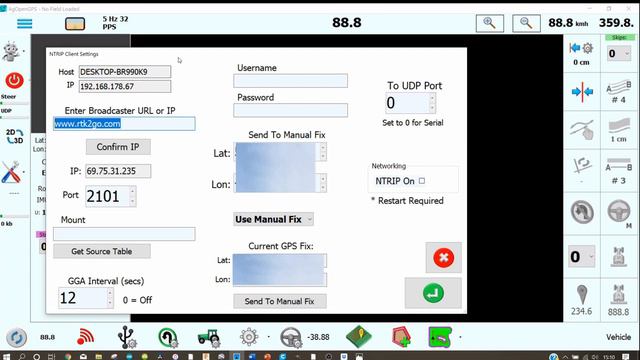Viewport: 640px width, 360px height.
Task: Click the IP 69.75.31.235 field
Action: 118,171
